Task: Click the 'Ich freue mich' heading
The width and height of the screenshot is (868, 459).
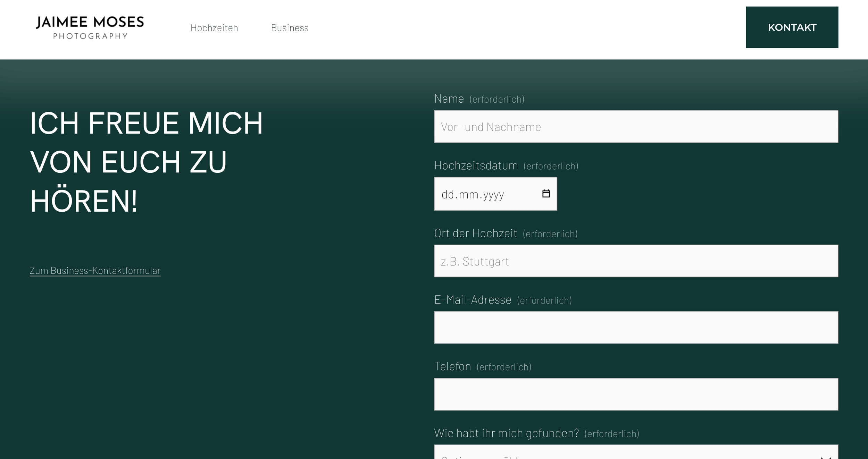Action: coord(146,162)
